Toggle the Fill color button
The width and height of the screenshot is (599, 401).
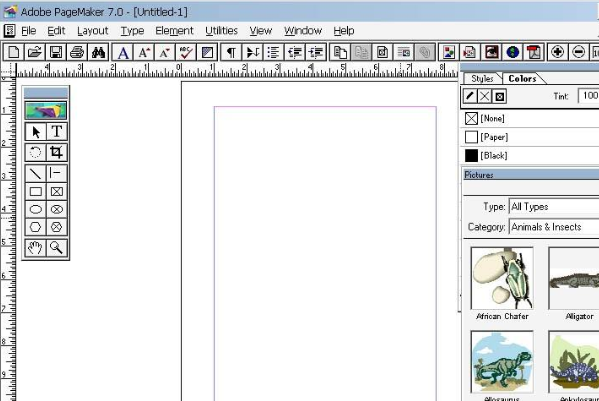[x=484, y=96]
